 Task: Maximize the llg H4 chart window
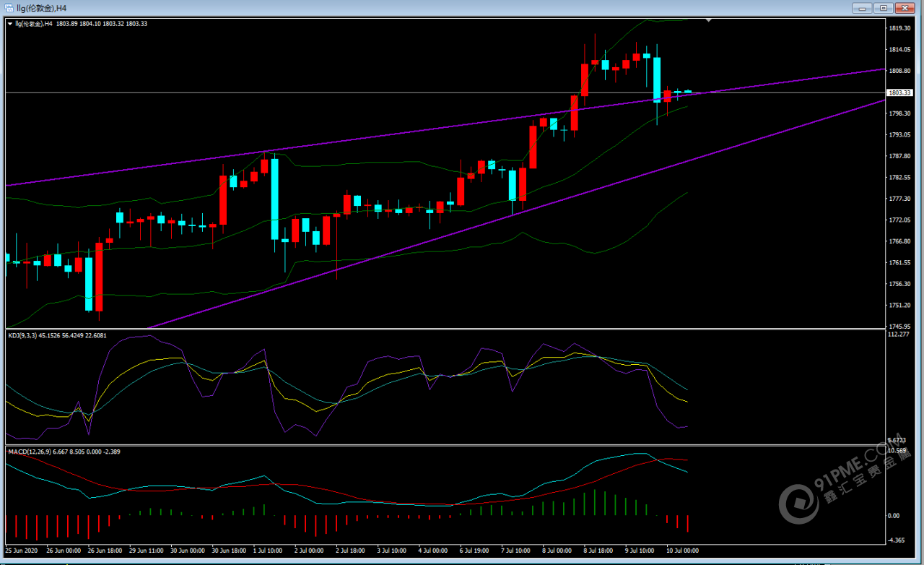tap(883, 8)
